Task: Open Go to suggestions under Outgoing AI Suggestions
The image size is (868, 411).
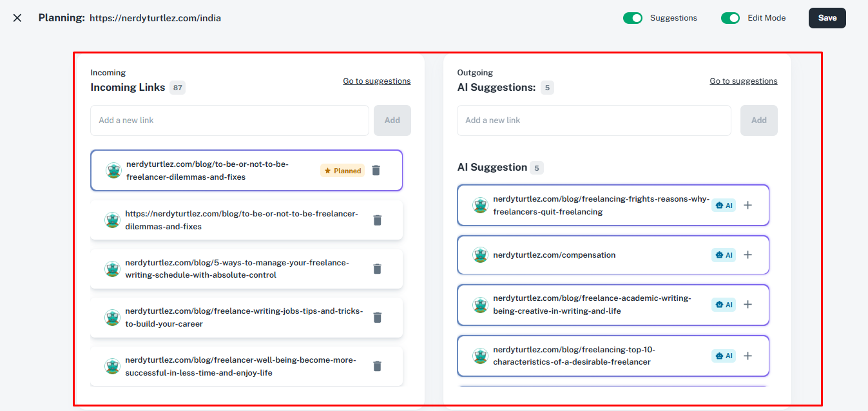Action: tap(744, 81)
